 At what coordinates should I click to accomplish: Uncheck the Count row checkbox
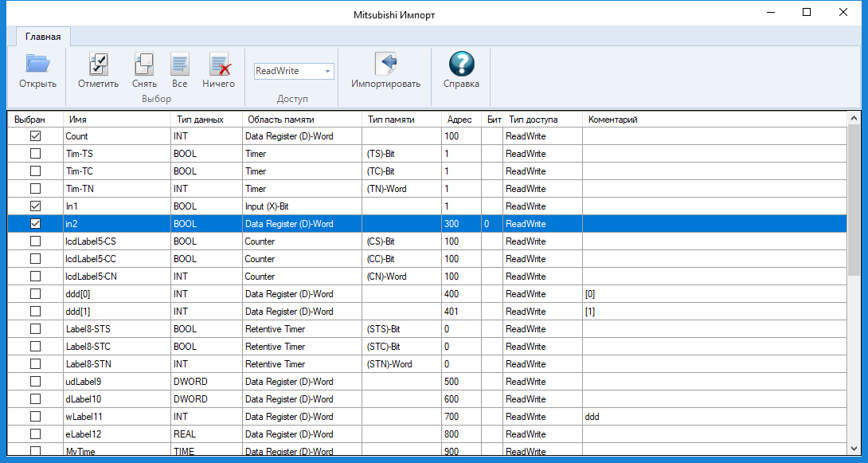click(x=35, y=135)
